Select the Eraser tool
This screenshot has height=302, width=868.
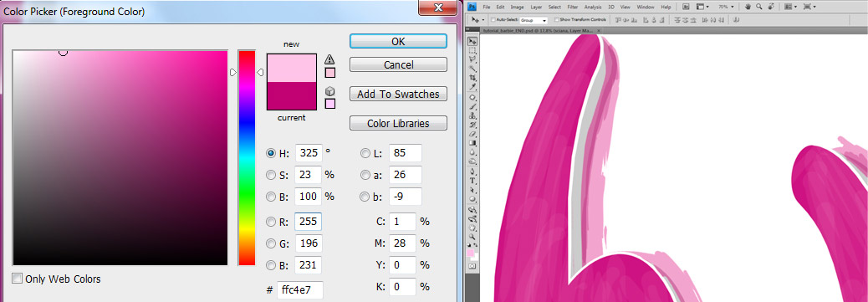[472, 134]
